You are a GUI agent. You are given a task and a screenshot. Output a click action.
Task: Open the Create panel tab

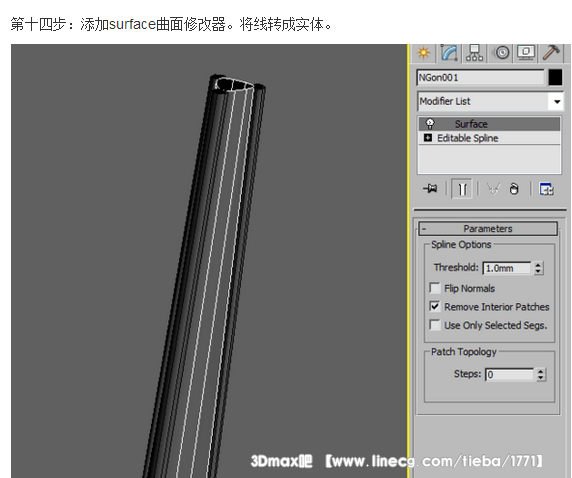point(423,53)
